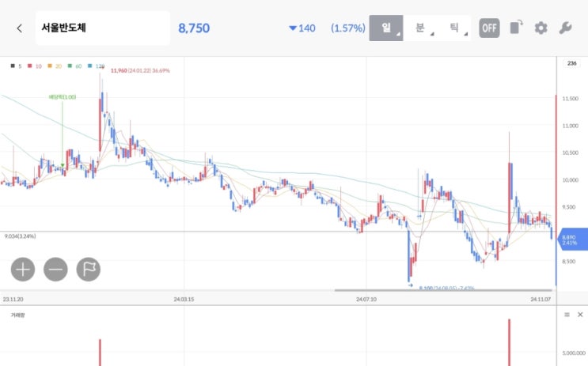Viewport: 588px width, 366px height.
Task: Go back with the left arrow icon
Action: [x=20, y=28]
